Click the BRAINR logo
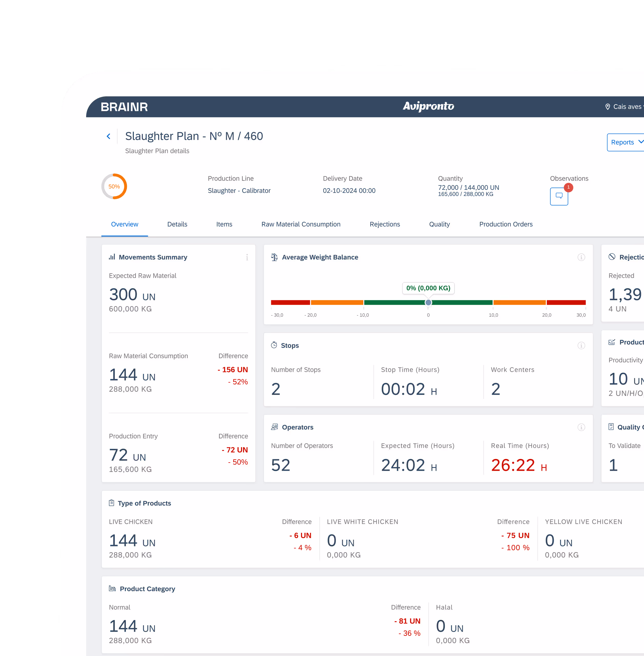Image resolution: width=644 pixels, height=656 pixels. [x=124, y=107]
